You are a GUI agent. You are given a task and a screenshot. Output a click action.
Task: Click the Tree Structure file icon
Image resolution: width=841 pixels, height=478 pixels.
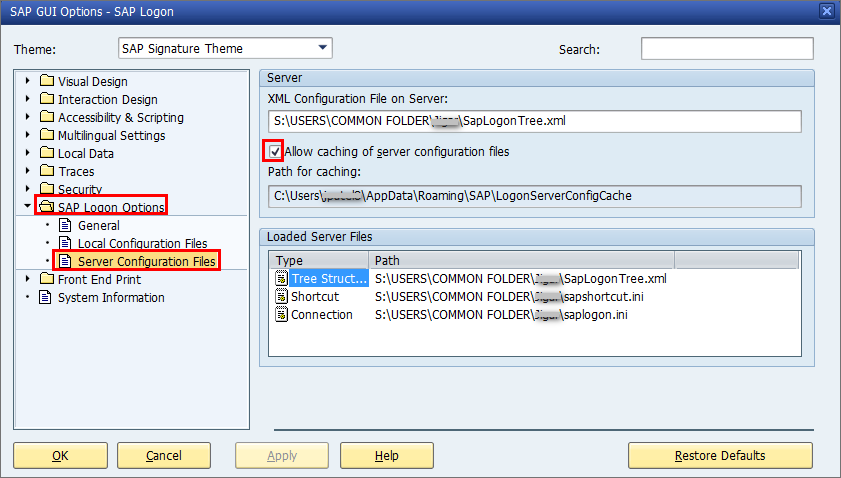[281, 278]
